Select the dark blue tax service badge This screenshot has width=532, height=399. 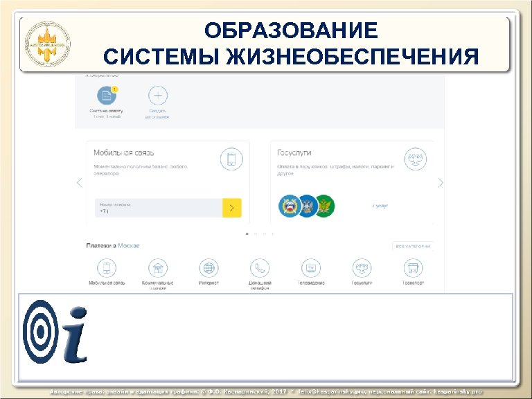309,206
